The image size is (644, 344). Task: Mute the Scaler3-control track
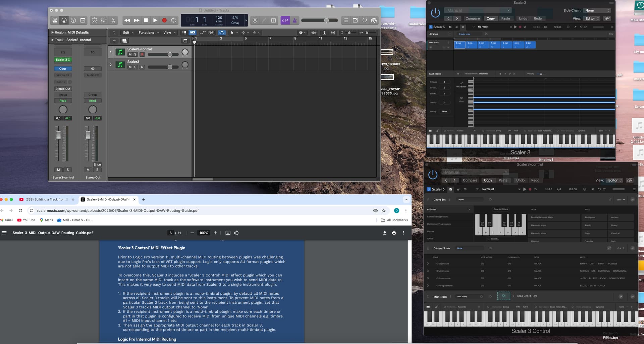[130, 54]
